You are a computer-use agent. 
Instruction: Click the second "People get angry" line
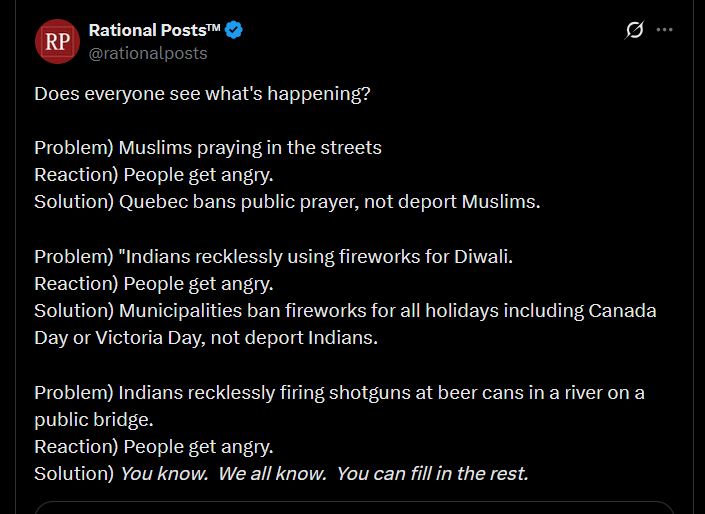pyautogui.click(x=154, y=283)
